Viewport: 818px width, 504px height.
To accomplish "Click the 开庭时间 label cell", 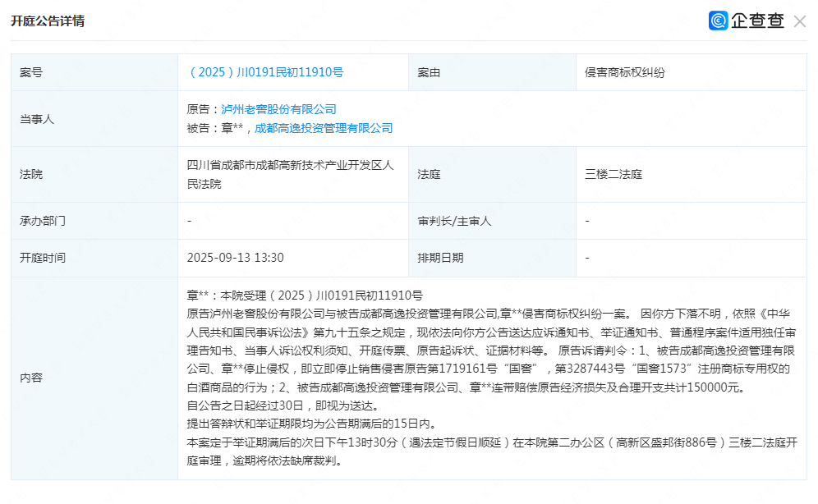I will 94,258.
